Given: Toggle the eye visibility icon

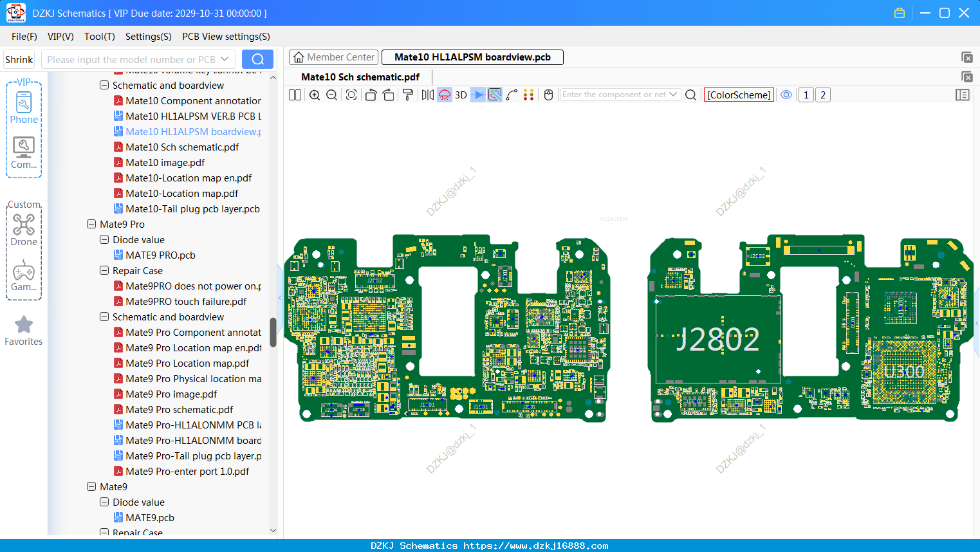Looking at the screenshot, I should pos(786,95).
